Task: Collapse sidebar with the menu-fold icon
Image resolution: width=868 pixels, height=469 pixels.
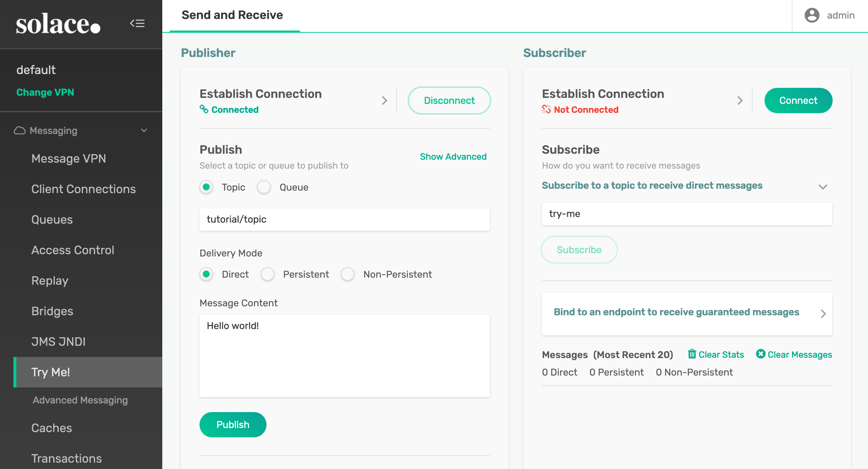Action: [x=137, y=23]
